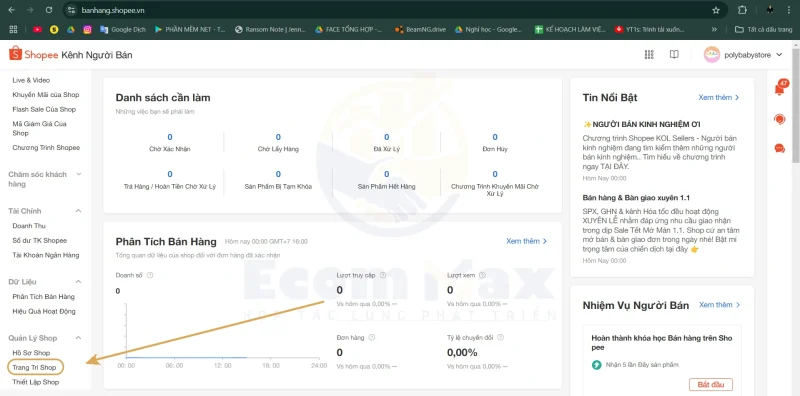This screenshot has width=800, height=396.
Task: Open Tài Khoản Ngân Hàng
Action: [46, 255]
